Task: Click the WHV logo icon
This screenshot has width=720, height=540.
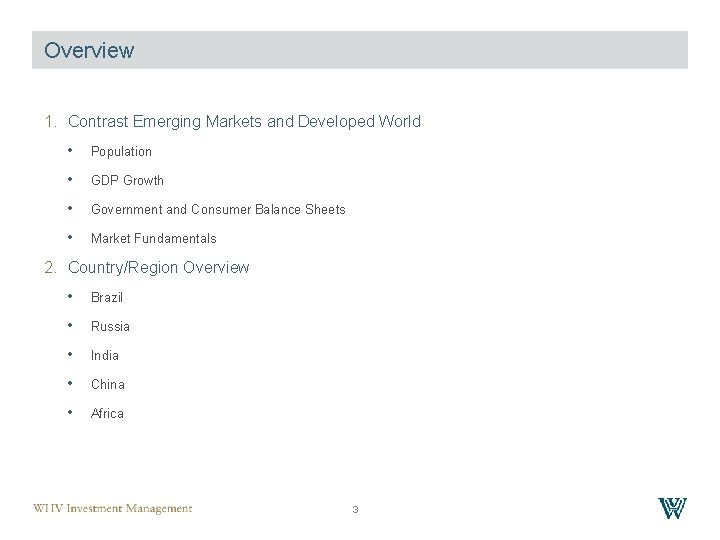Action: click(x=673, y=507)
